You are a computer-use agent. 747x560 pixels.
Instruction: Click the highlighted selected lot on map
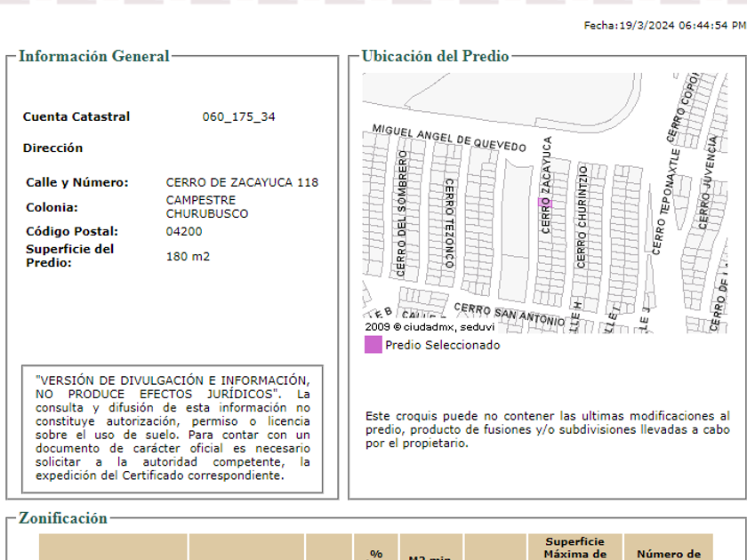(x=544, y=203)
